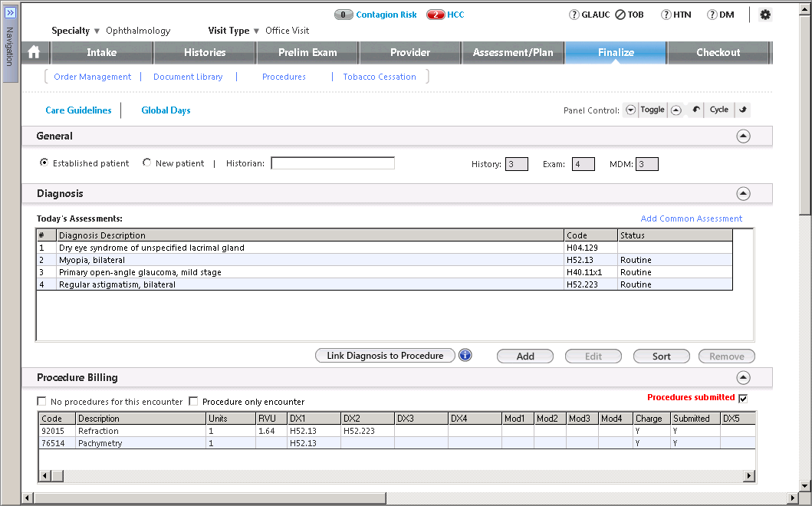The image size is (812, 506).
Task: Open the settings gear icon
Action: point(765,15)
